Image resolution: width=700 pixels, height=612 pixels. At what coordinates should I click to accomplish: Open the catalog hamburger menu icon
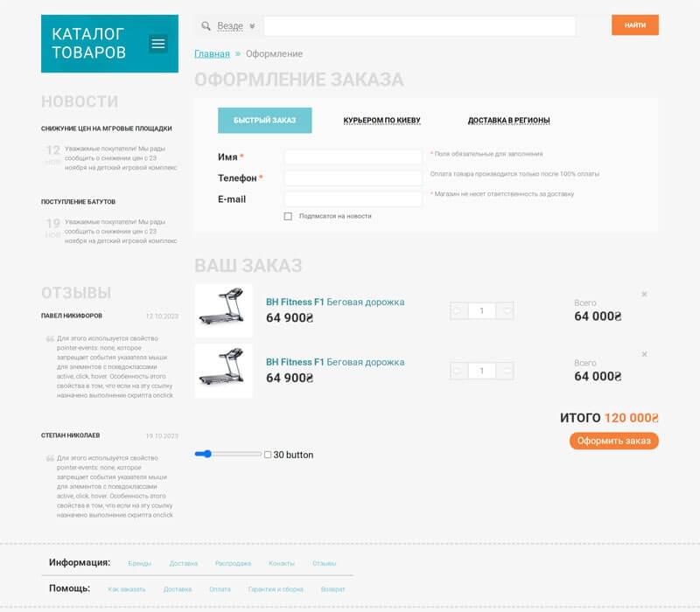click(x=157, y=43)
